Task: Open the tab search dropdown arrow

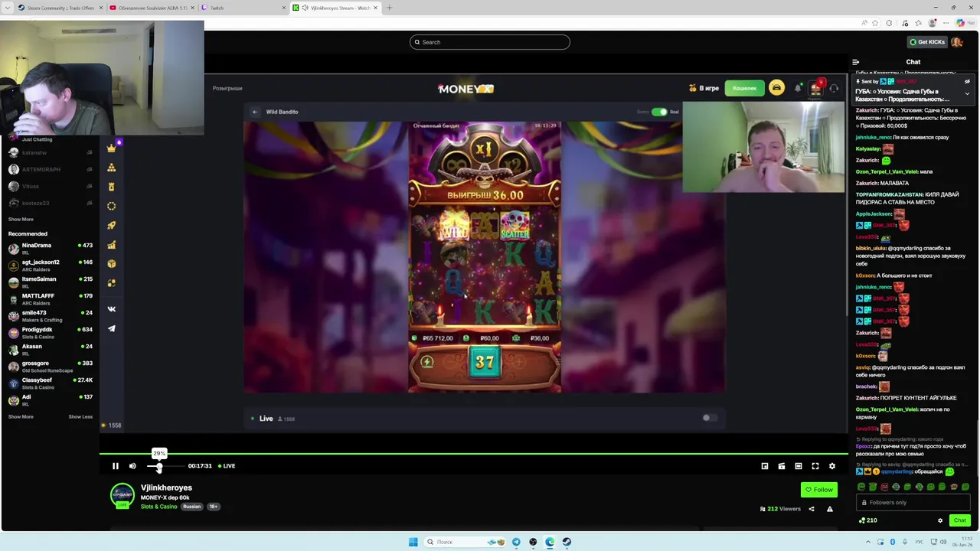Action: [x=7, y=8]
